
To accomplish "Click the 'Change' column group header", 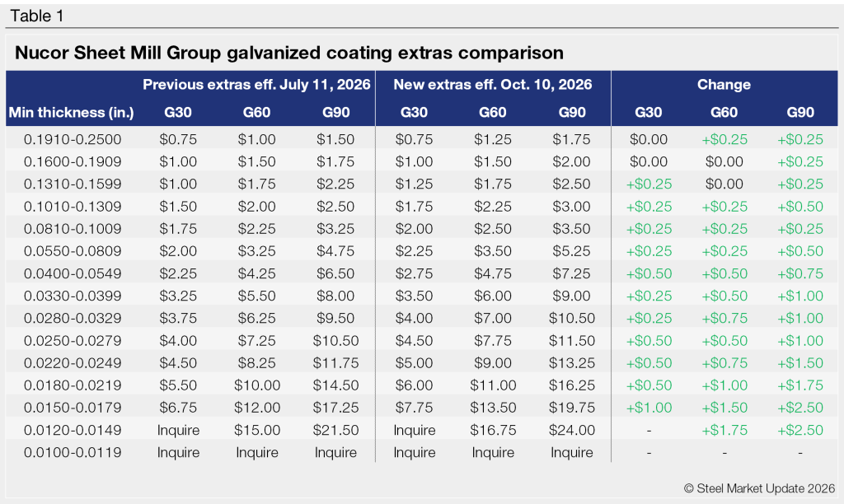I will point(724,85).
